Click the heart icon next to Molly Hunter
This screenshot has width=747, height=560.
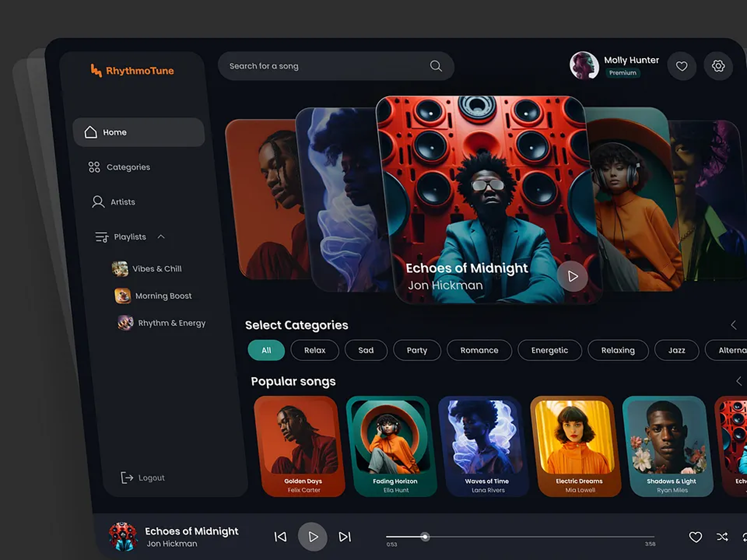pos(682,66)
